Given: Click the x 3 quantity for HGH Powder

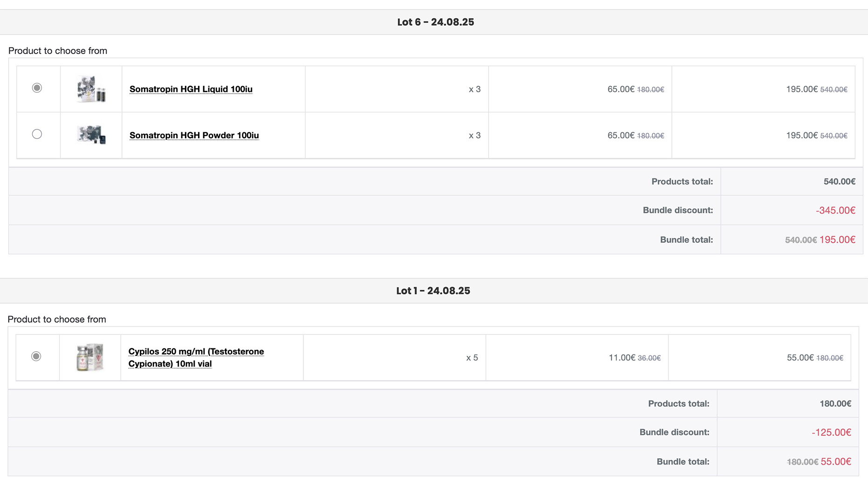Looking at the screenshot, I should [x=474, y=135].
